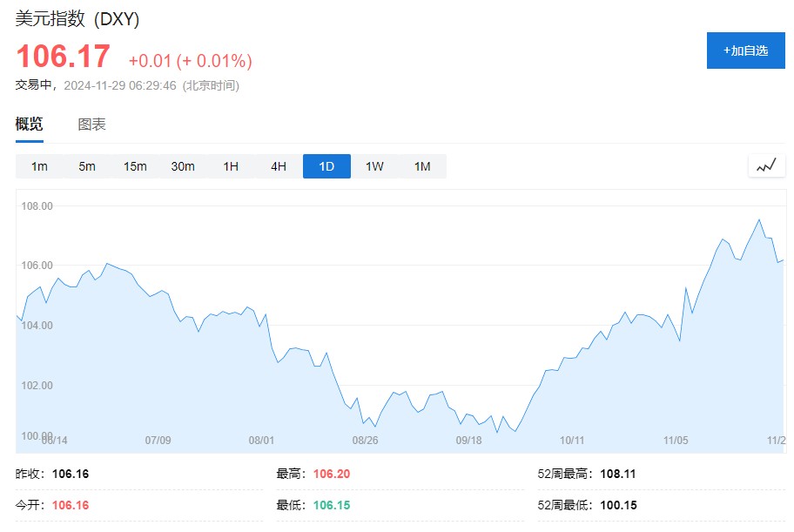Open the 图表 chart tab
This screenshot has width=794, height=532.
click(x=91, y=125)
